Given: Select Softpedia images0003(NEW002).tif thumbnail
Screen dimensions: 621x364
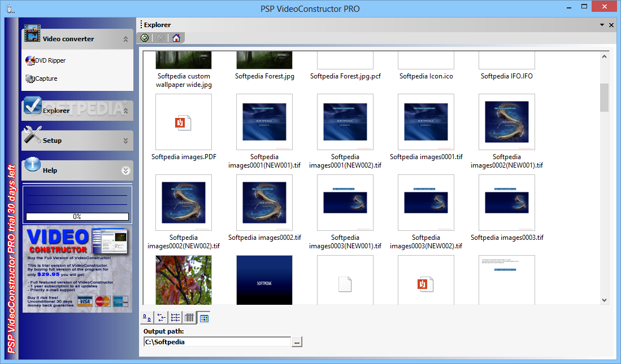Looking at the screenshot, I should pyautogui.click(x=426, y=203).
